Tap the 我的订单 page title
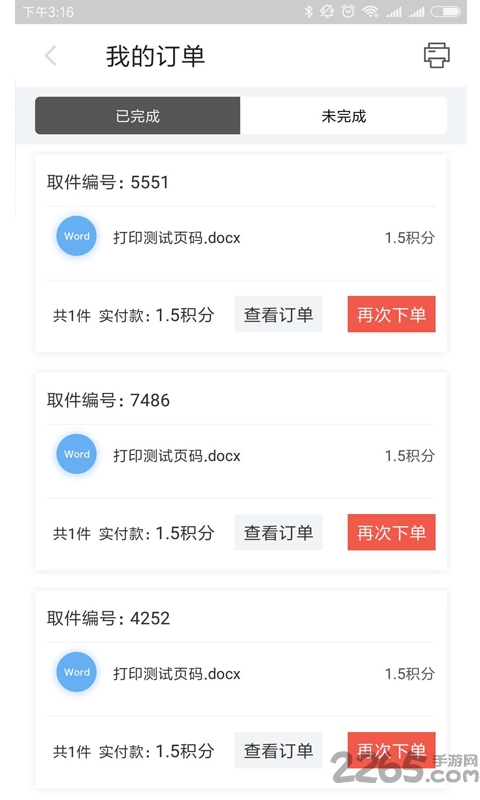Image resolution: width=480 pixels, height=800 pixels. [x=156, y=56]
